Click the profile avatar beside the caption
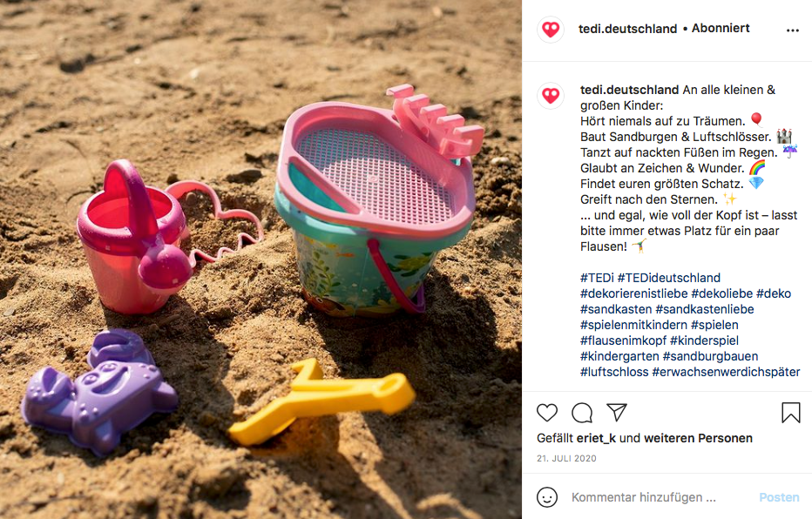 tap(551, 95)
